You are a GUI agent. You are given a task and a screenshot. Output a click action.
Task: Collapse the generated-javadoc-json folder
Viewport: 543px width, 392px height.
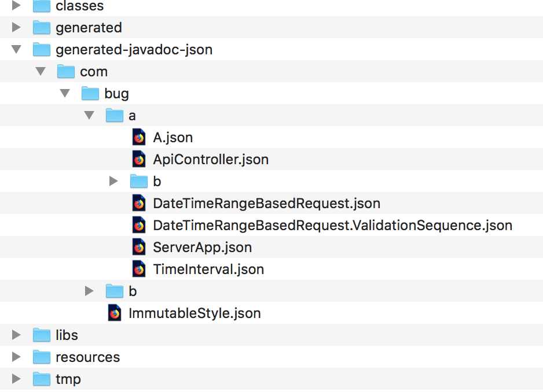(16, 50)
